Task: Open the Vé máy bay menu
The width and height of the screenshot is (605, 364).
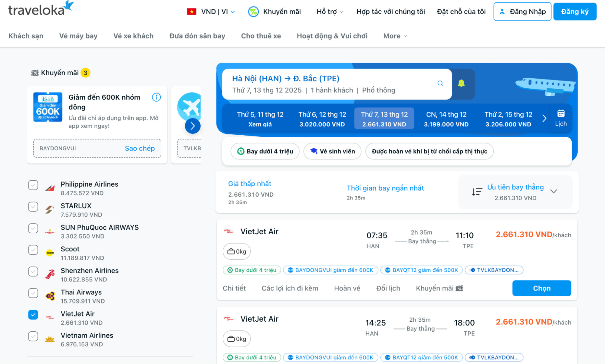Action: [x=78, y=36]
